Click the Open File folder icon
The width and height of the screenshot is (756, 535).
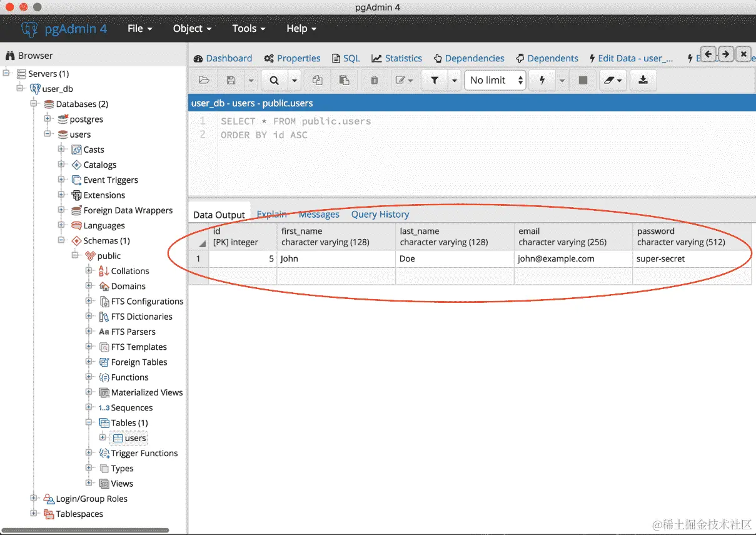pos(204,80)
